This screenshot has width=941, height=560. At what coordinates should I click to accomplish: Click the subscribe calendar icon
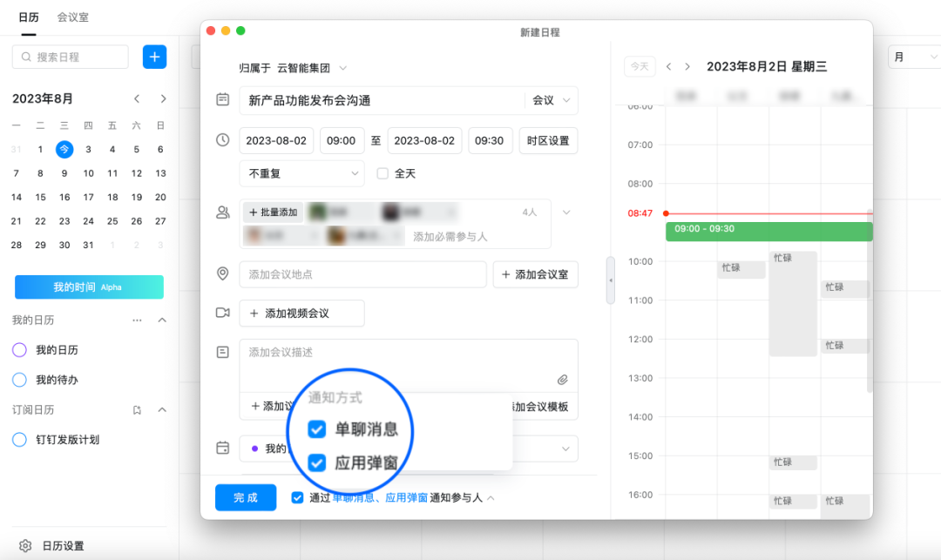(137, 410)
